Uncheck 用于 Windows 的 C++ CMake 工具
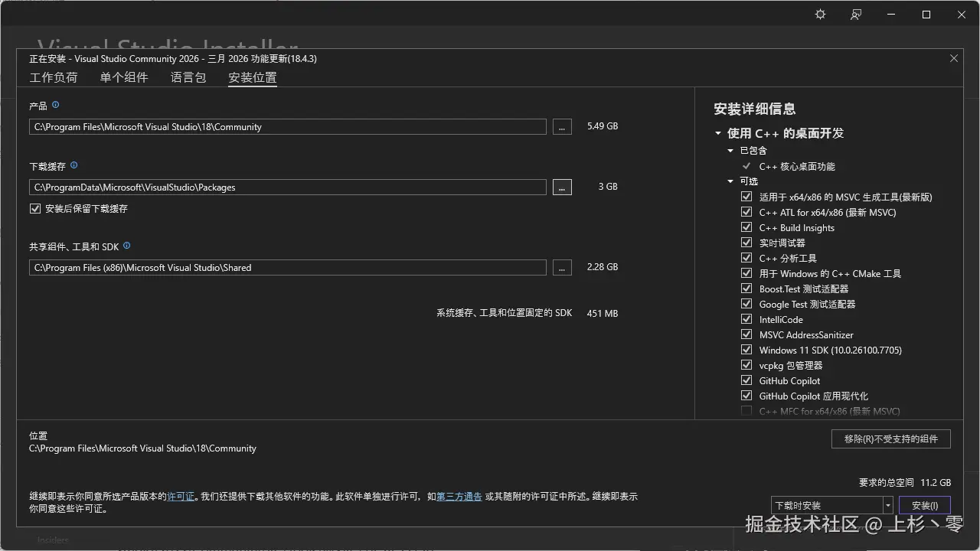This screenshot has width=980, height=551. pos(746,273)
